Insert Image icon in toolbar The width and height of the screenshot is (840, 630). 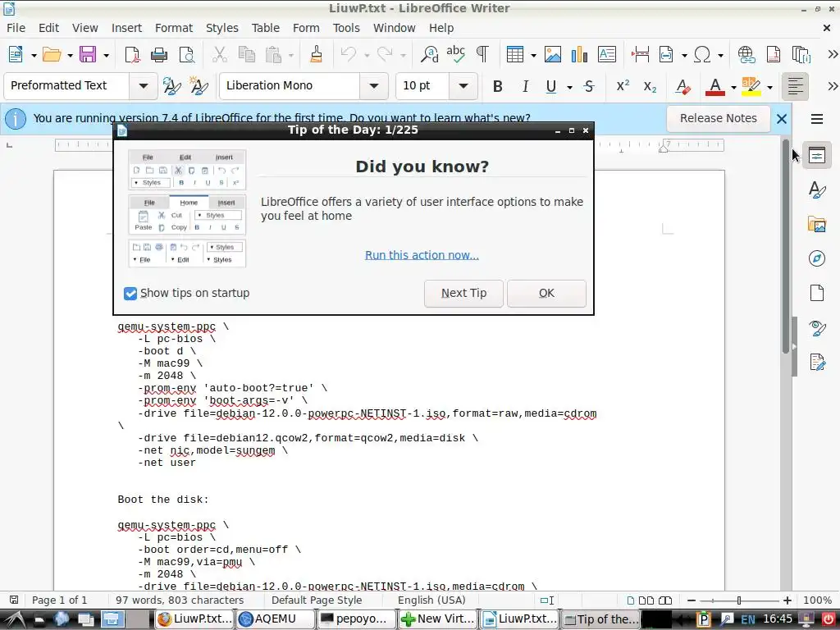click(x=553, y=55)
